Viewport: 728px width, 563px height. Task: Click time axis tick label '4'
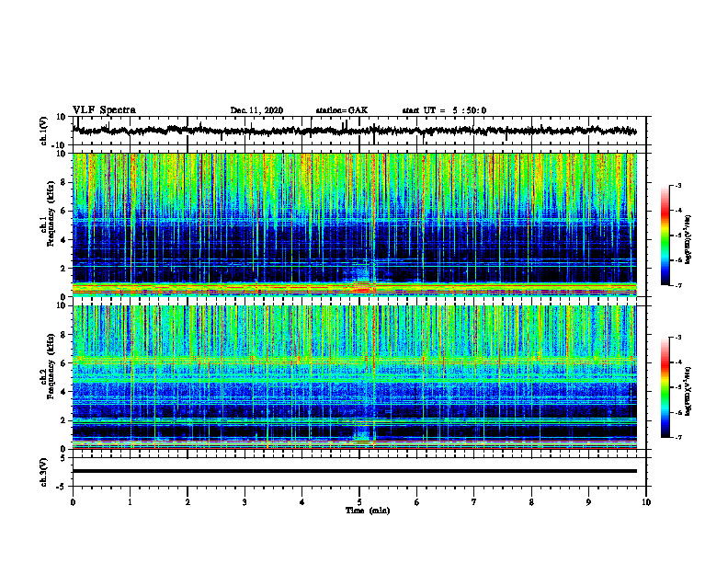(x=302, y=502)
